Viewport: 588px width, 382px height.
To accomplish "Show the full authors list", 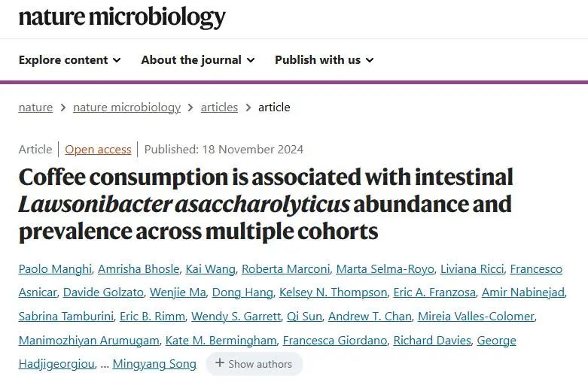I will tap(254, 364).
